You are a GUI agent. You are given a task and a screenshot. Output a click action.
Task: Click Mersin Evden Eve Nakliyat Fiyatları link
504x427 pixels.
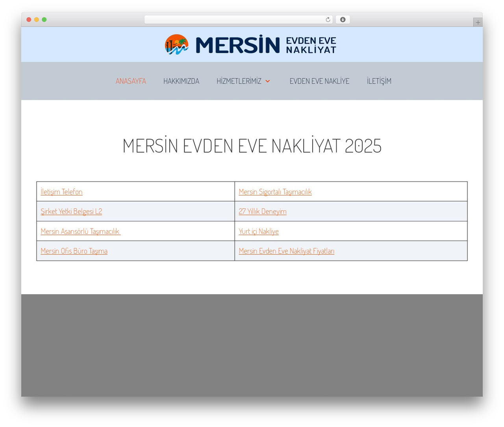[x=287, y=251]
